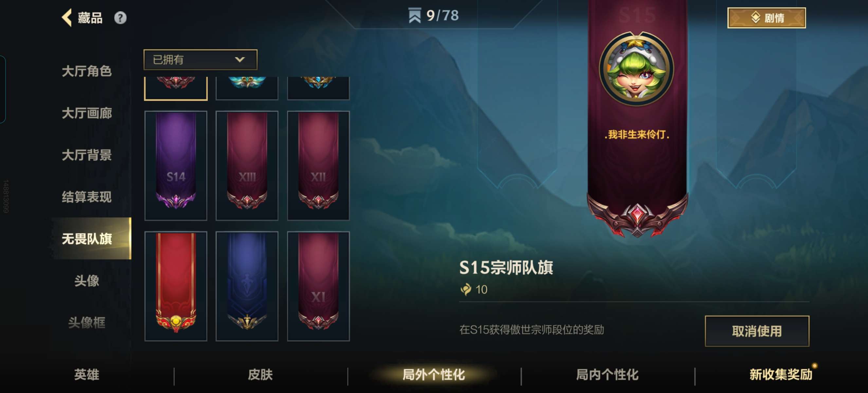Open the 新收集奖励 tab
The height and width of the screenshot is (393, 868).
(x=781, y=374)
